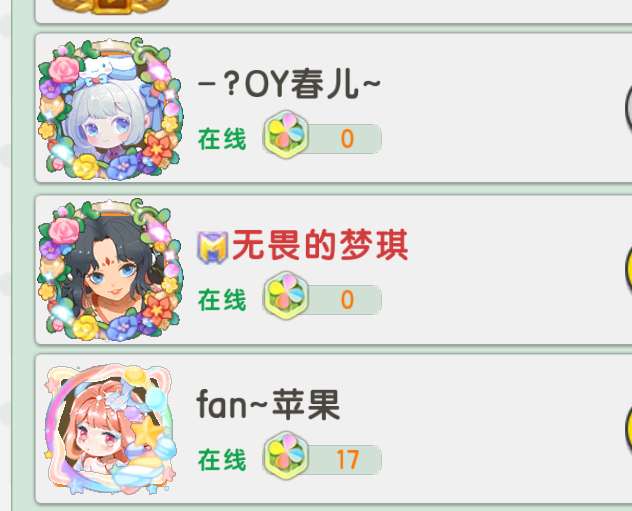Screen dimensions: 632x511
Task: Click the gray button in -?OY春儿~ row
Action: click(x=628, y=108)
